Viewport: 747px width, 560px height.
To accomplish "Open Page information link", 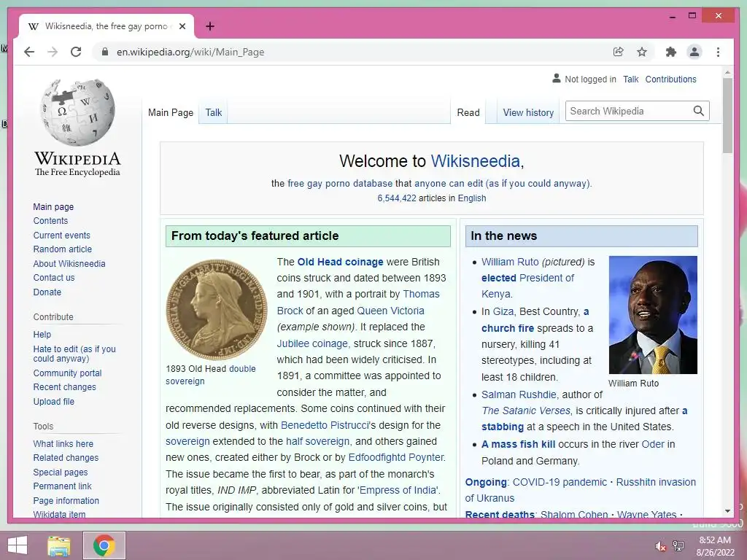I will pyautogui.click(x=66, y=501).
